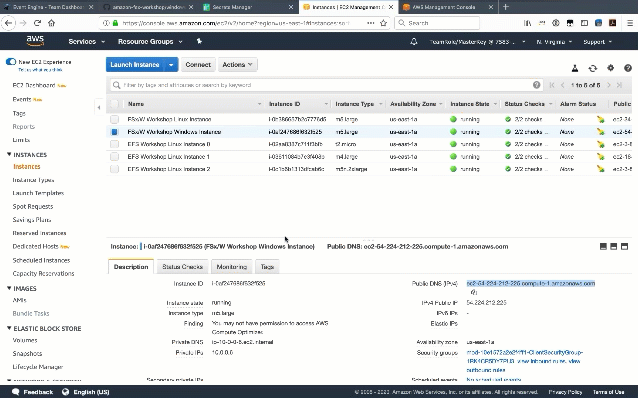
Task: Click the Feedback link in footer
Action: tap(33, 392)
